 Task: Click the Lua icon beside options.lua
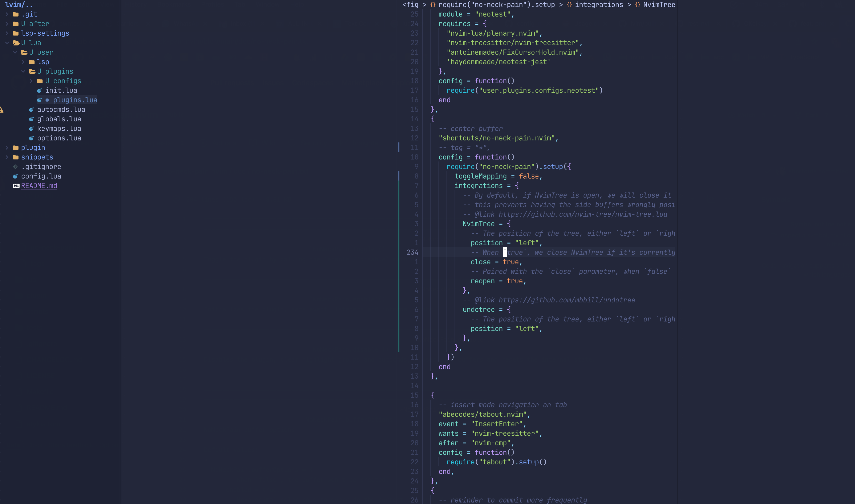[x=31, y=138]
